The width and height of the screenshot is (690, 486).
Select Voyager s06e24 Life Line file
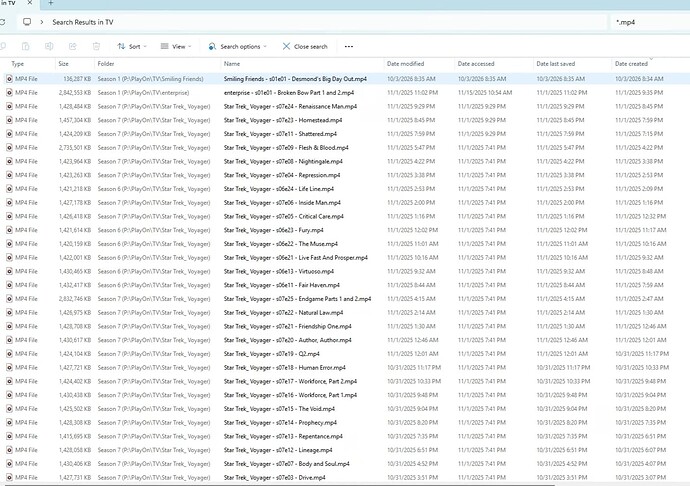pos(279,188)
